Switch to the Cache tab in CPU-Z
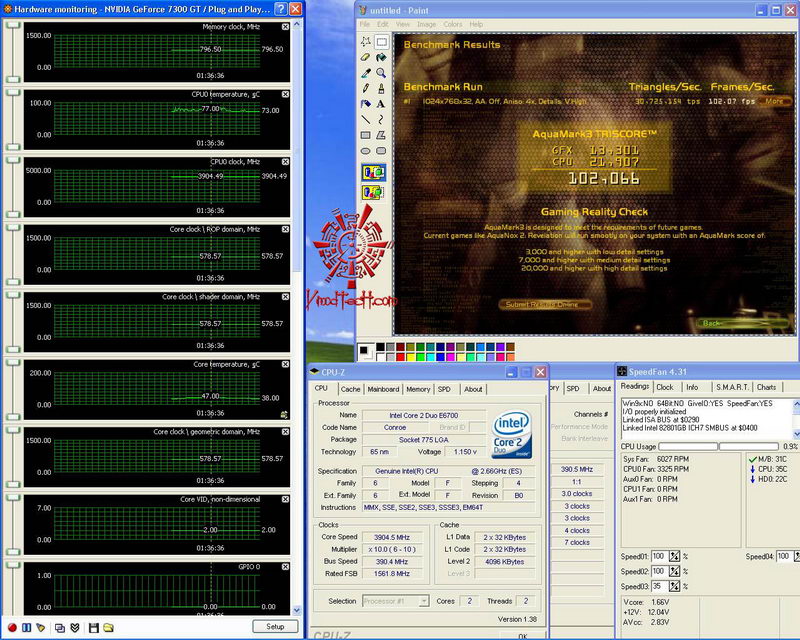 pos(350,389)
